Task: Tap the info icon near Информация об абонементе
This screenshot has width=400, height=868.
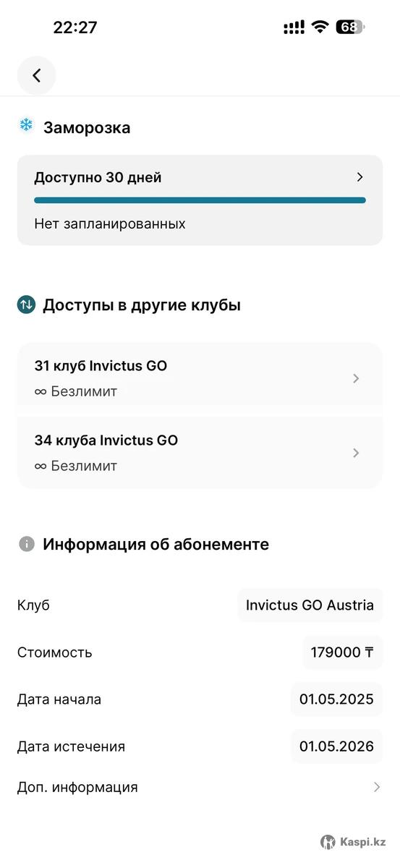Action: coord(27,544)
